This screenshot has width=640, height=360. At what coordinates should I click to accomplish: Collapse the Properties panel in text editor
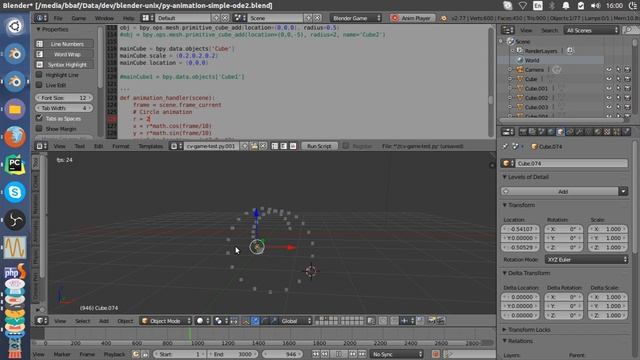39,29
